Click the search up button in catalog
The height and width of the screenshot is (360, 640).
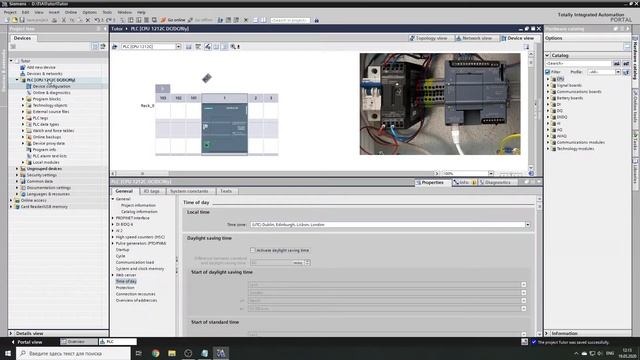[626, 64]
